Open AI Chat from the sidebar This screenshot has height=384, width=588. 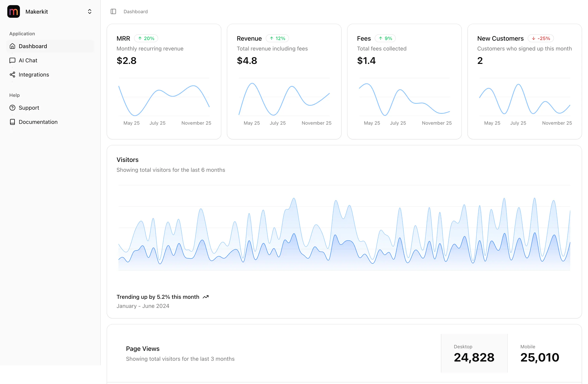coord(28,61)
